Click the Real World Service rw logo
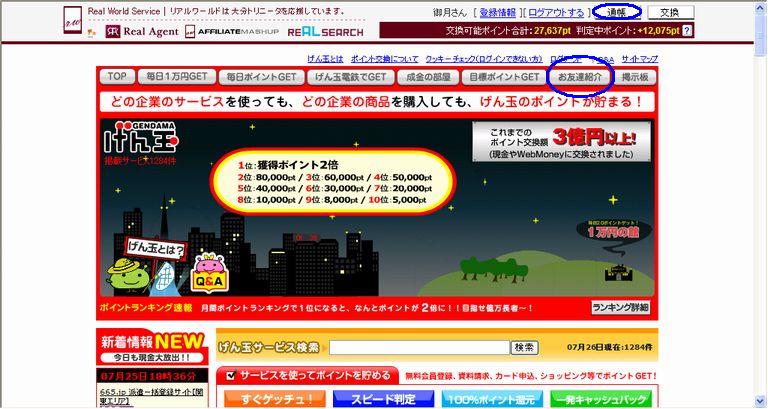The height and width of the screenshot is (409, 768). pos(72,20)
